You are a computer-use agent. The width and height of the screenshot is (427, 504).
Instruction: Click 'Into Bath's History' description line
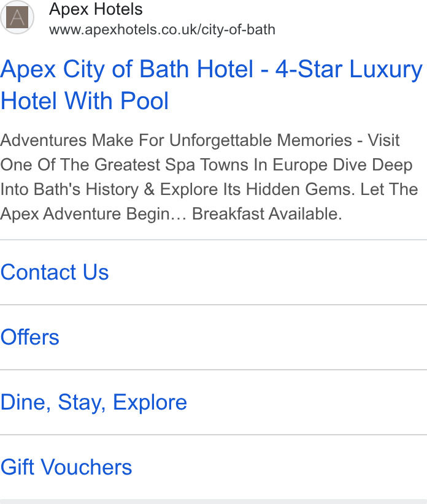tap(70, 189)
